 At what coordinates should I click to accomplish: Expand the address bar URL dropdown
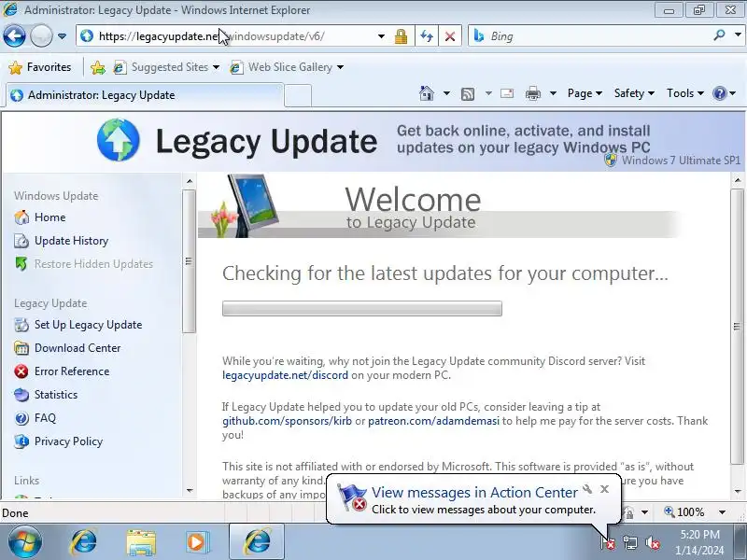coord(381,36)
